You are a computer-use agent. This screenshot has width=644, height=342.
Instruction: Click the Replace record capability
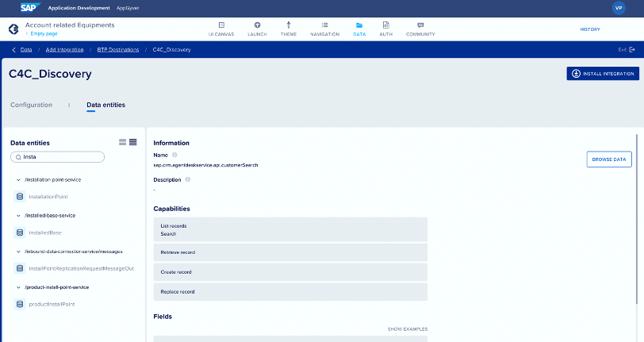290,292
